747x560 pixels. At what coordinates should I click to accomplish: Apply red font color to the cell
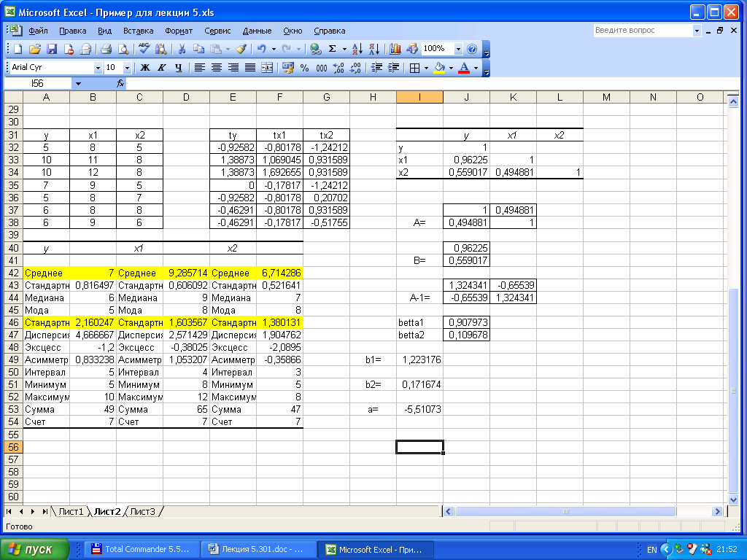click(464, 68)
